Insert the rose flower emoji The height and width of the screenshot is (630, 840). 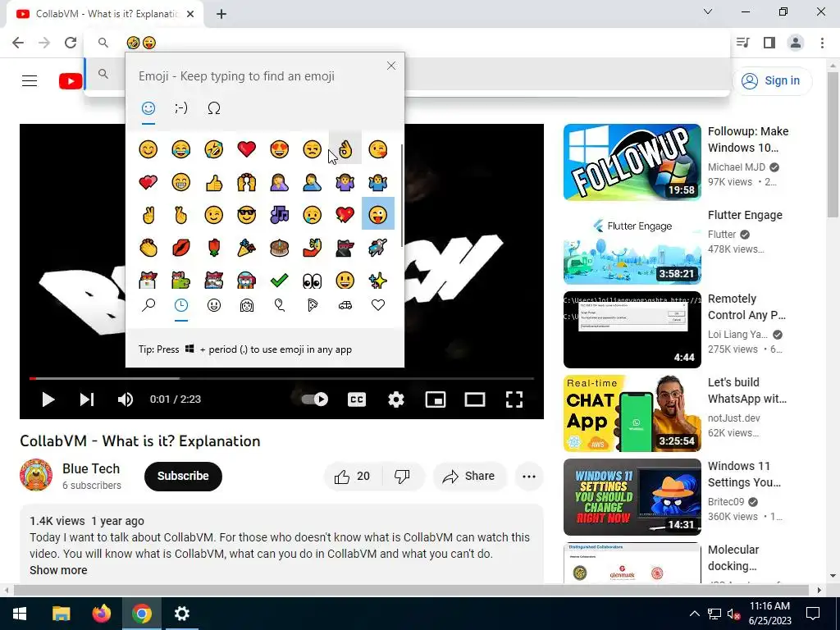pyautogui.click(x=214, y=248)
